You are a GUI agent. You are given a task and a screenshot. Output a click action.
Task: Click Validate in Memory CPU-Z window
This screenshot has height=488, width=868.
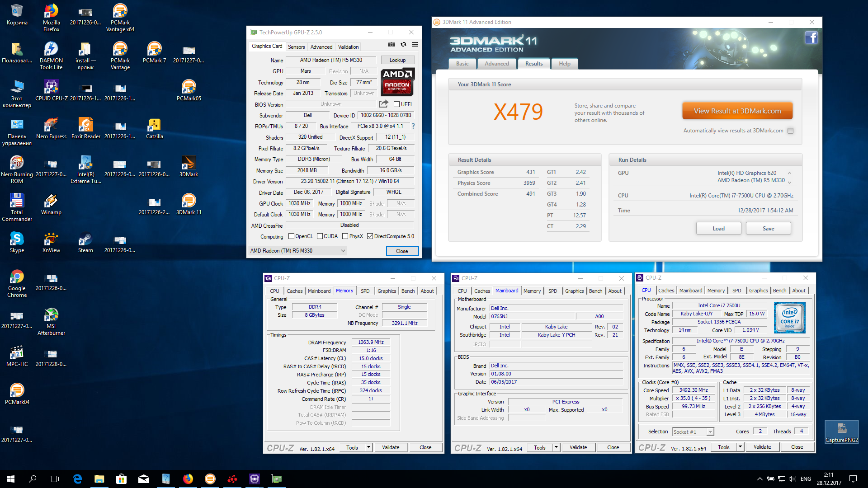pos(391,447)
